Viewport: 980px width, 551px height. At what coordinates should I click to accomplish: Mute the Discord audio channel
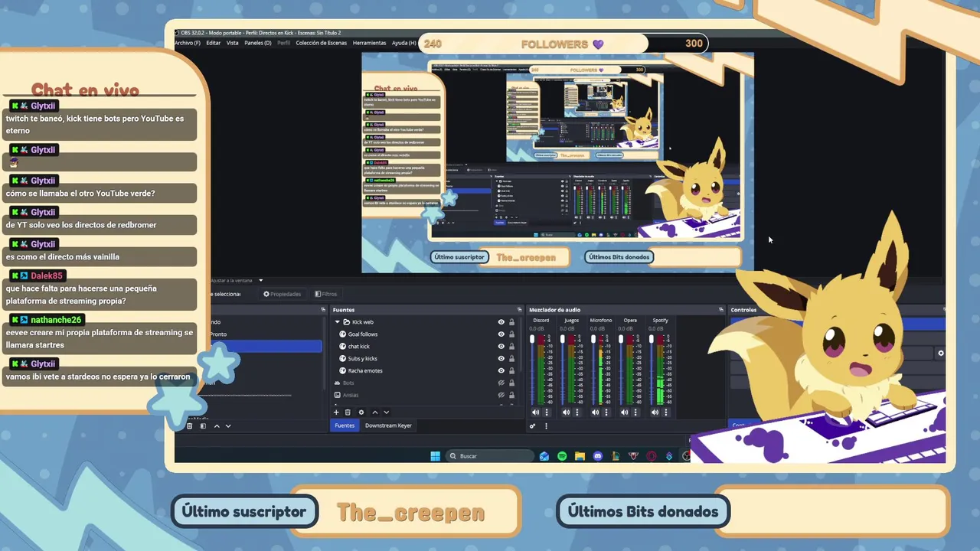click(x=535, y=412)
